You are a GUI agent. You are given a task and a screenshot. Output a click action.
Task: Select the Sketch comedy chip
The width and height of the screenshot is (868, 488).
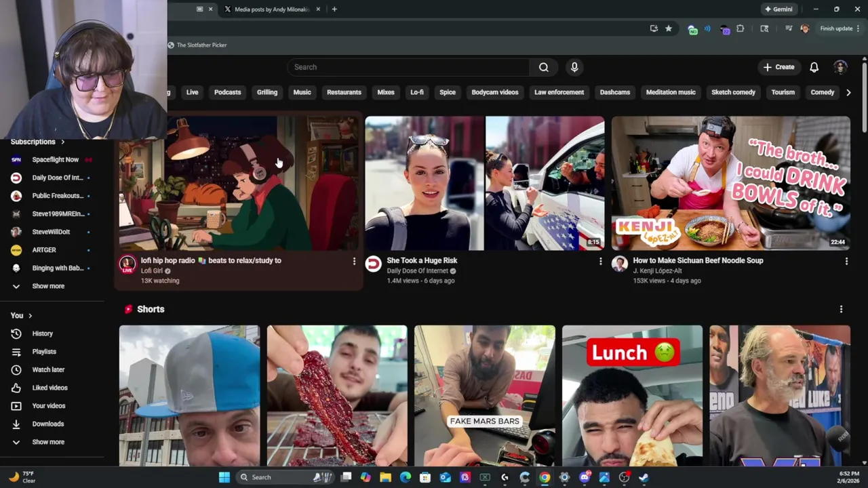point(733,92)
